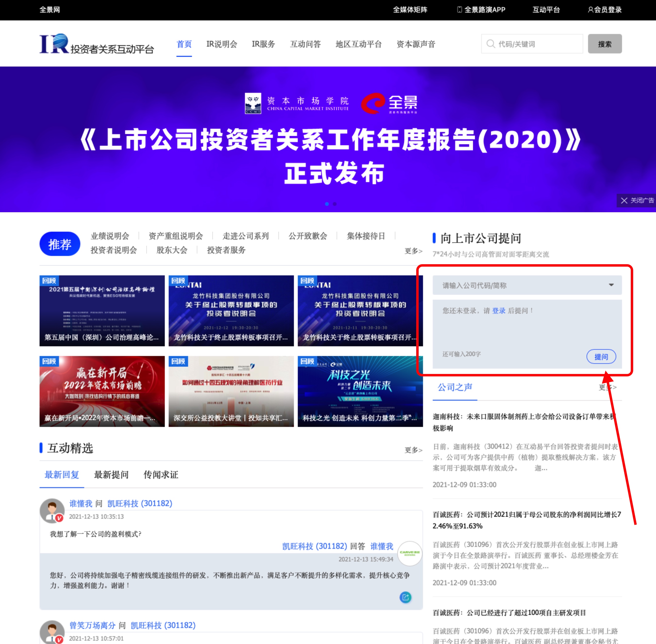Switch to 最新提问 tab

coord(111,475)
